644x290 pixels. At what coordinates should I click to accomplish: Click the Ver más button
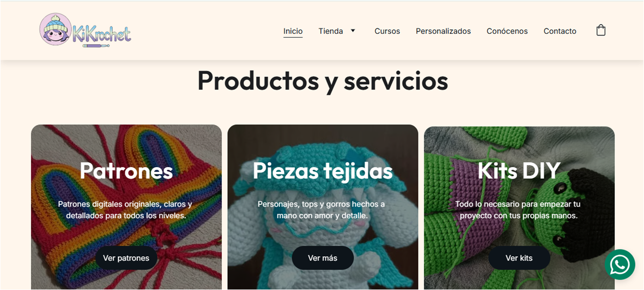click(x=323, y=258)
